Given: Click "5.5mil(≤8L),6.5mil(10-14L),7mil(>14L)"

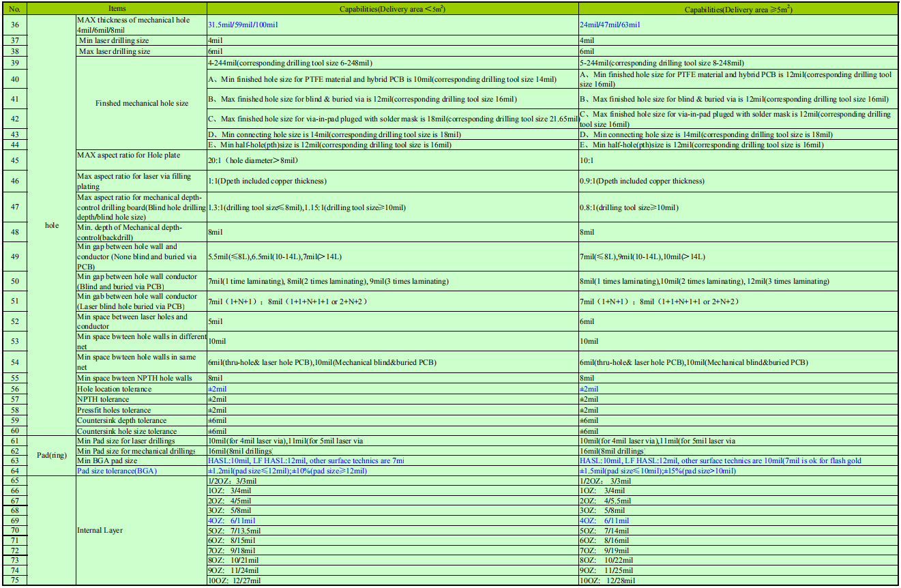Looking at the screenshot, I should click(x=392, y=256).
